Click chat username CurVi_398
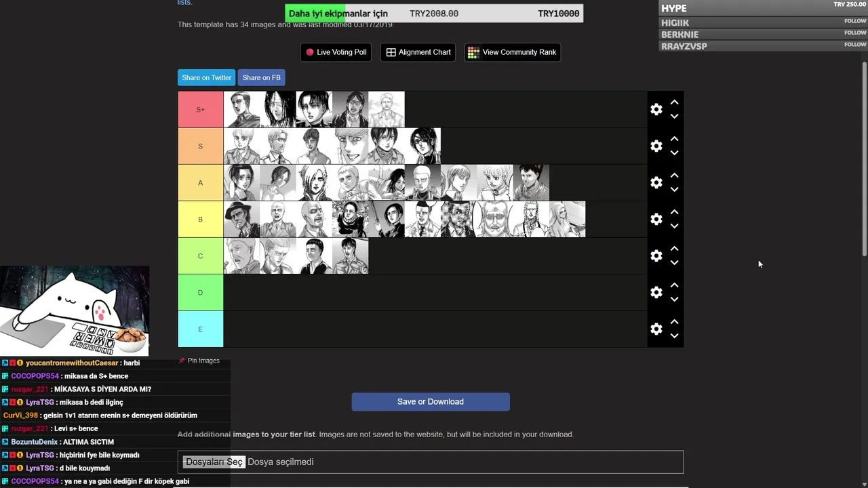The width and height of the screenshot is (868, 488). pyautogui.click(x=20, y=415)
